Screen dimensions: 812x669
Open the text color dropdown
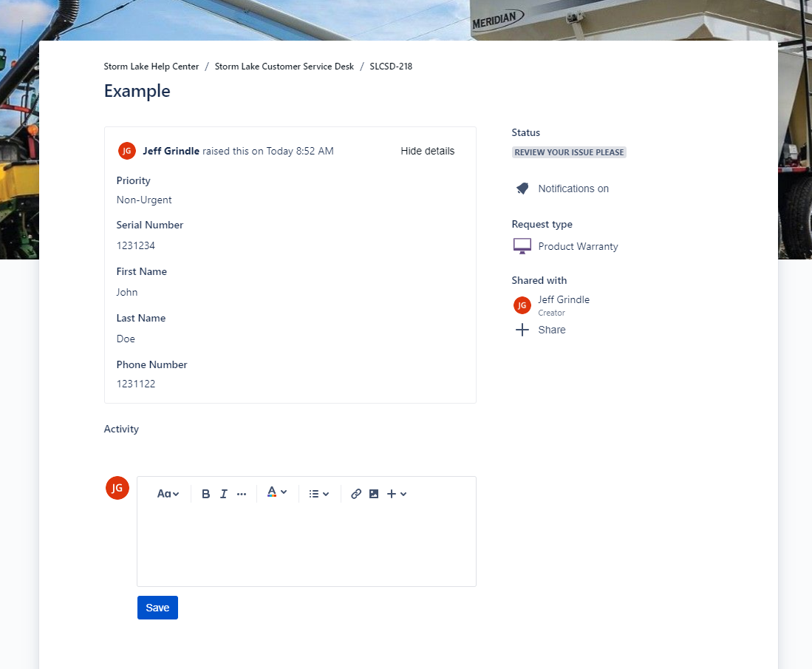coord(277,492)
